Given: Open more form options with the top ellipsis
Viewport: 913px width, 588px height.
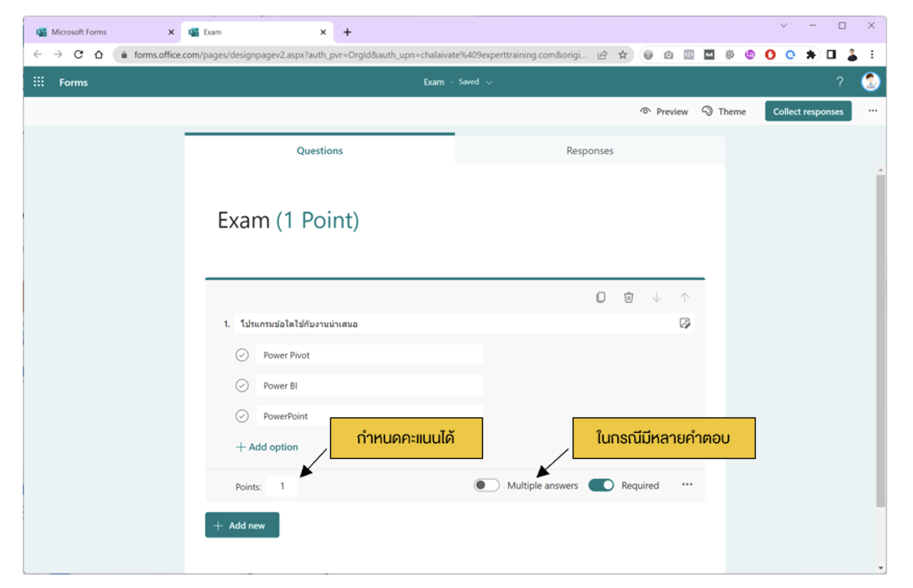Looking at the screenshot, I should 873,111.
